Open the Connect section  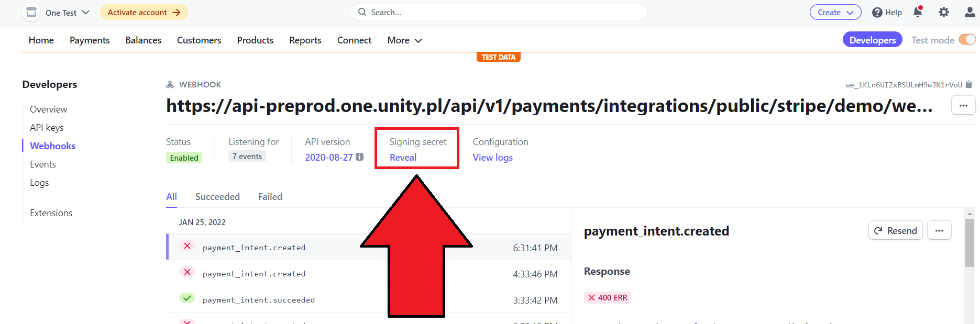click(355, 40)
